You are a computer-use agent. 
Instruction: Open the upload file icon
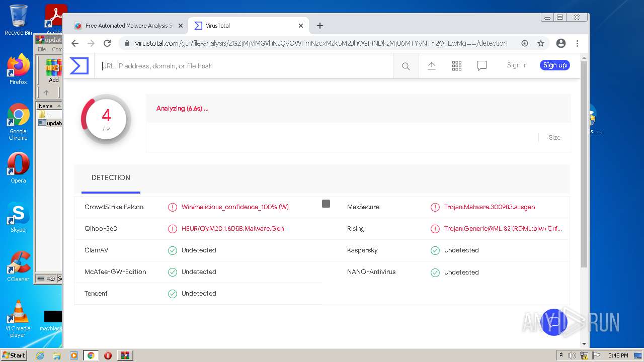point(432,66)
